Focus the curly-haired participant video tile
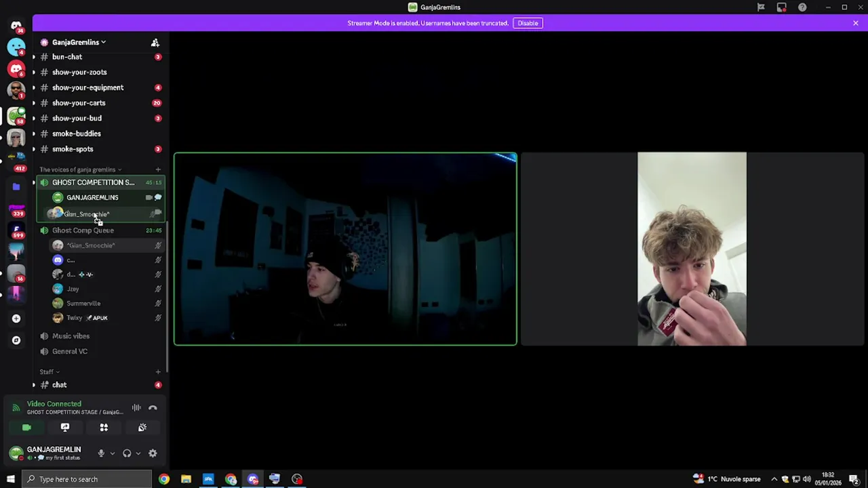Image resolution: width=868 pixels, height=488 pixels. [x=692, y=249]
